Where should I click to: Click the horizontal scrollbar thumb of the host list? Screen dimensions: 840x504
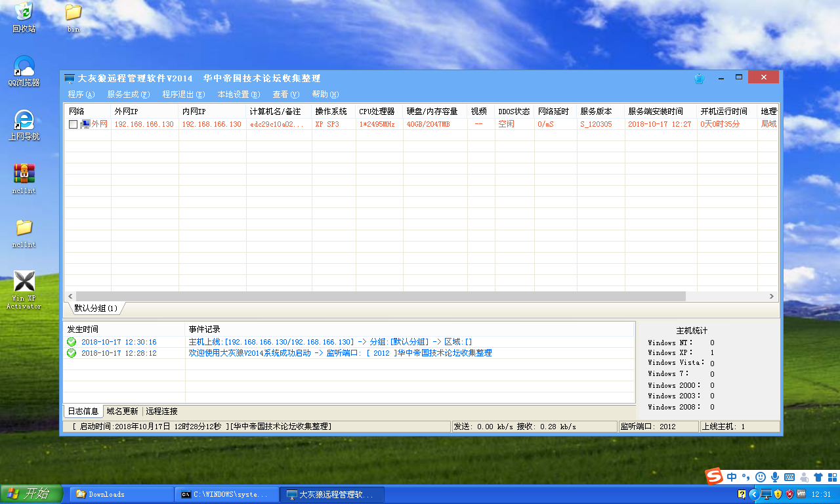(381, 297)
